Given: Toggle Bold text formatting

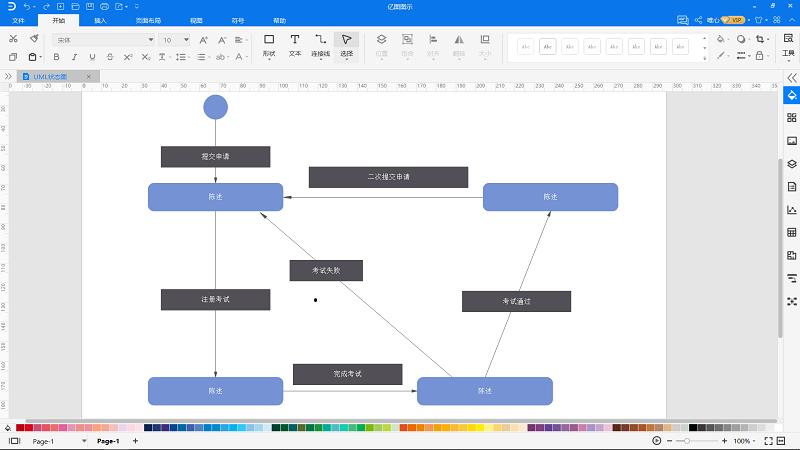Looking at the screenshot, I should tap(56, 57).
